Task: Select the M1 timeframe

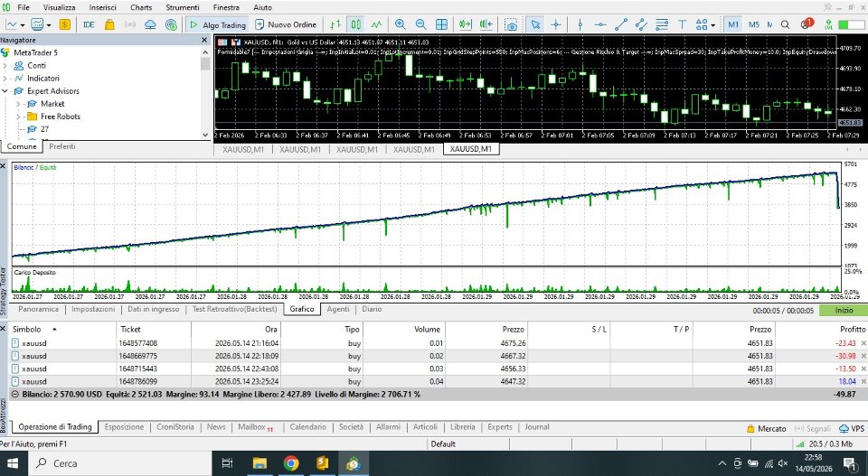Action: (733, 24)
